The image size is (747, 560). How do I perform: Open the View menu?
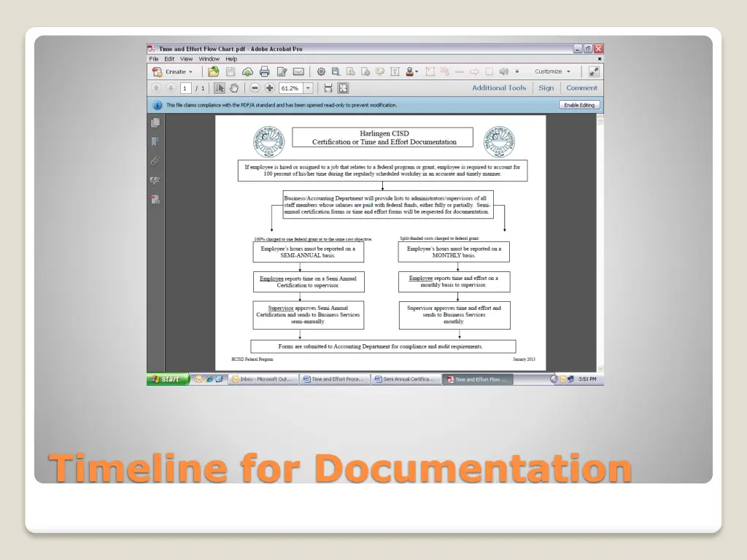[186, 59]
